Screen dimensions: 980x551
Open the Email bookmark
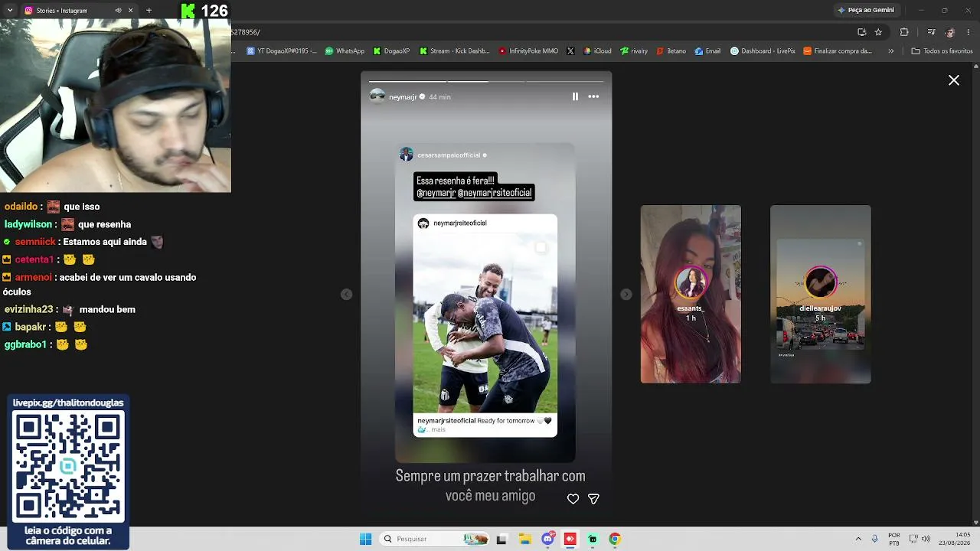click(x=707, y=51)
